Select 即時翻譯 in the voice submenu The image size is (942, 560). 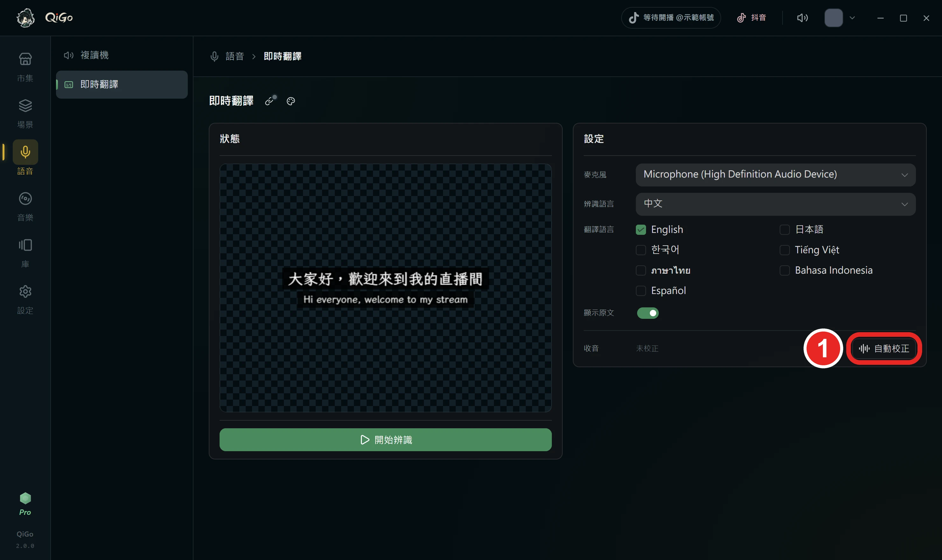pyautogui.click(x=122, y=85)
